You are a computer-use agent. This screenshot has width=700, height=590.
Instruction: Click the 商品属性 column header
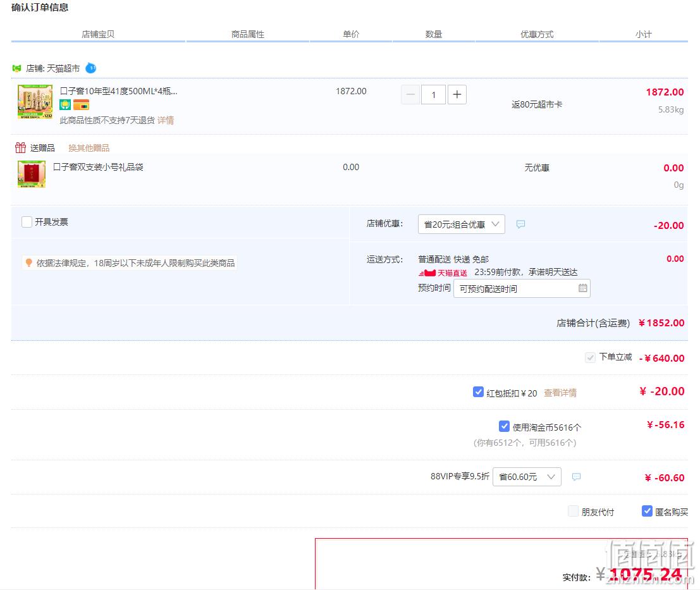(248, 34)
